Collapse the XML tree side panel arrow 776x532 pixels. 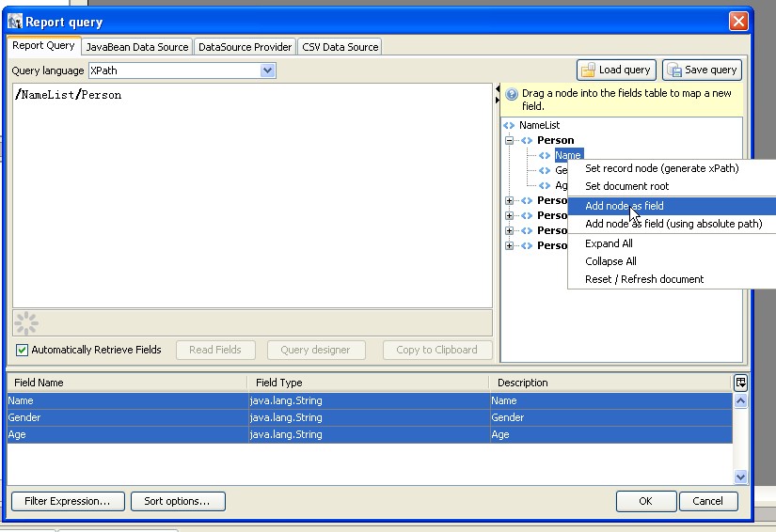[498, 100]
